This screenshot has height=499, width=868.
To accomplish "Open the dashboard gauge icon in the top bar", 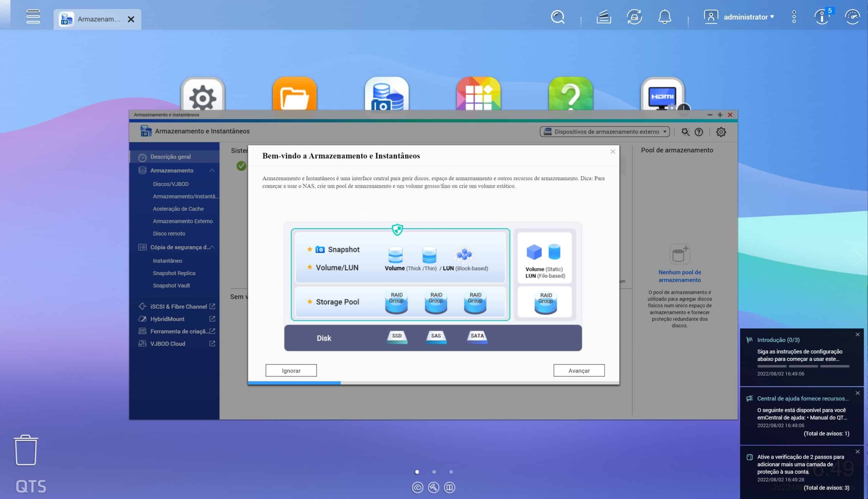I will pos(852,17).
